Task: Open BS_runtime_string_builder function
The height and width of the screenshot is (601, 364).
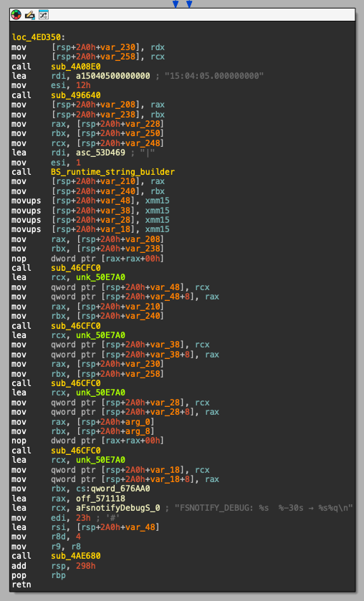Action: click(x=112, y=172)
